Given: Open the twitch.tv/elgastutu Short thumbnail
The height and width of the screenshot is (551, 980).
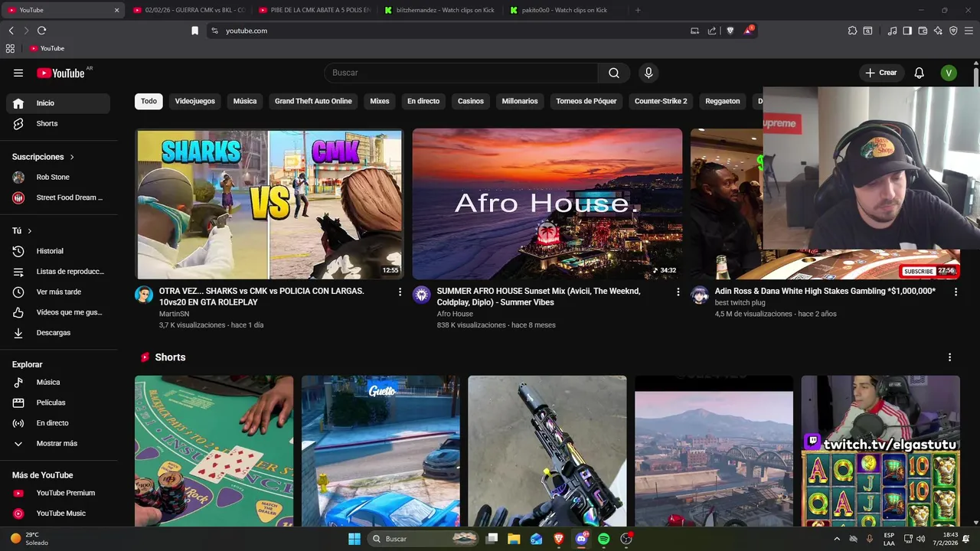Looking at the screenshot, I should (x=880, y=451).
